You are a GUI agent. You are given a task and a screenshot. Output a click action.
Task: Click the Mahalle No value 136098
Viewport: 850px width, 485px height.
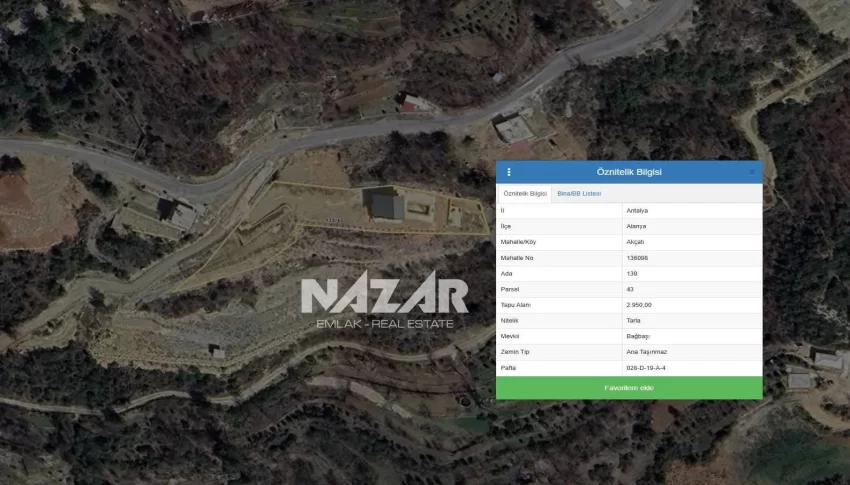(x=637, y=258)
